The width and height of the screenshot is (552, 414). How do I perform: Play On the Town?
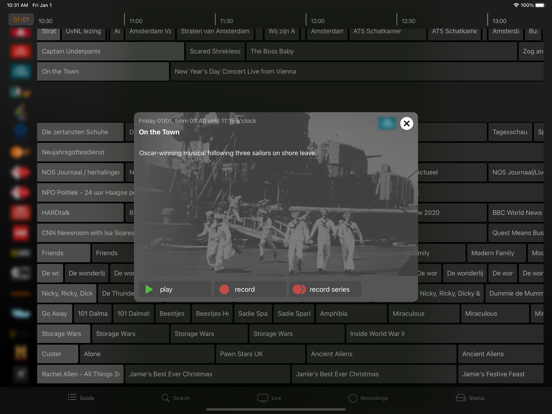175,289
